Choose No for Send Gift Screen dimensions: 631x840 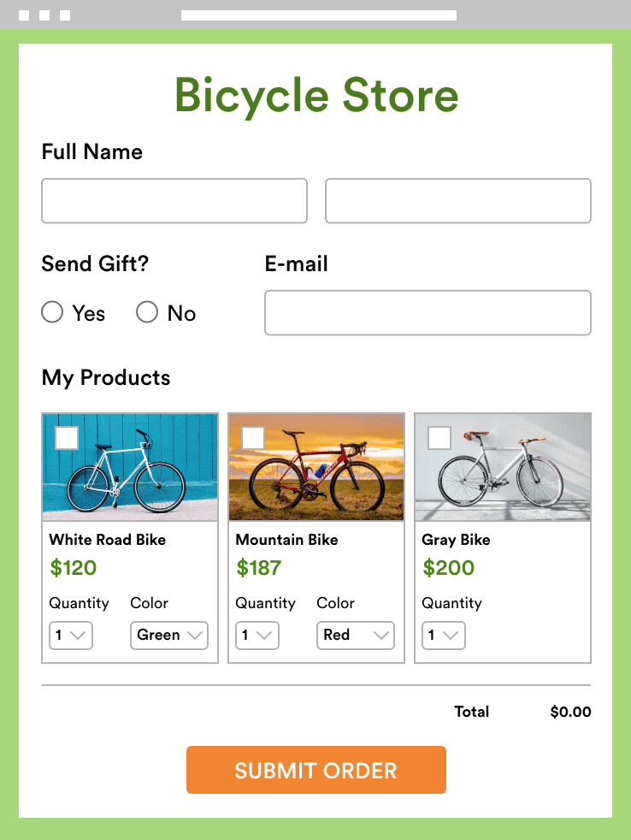[147, 312]
